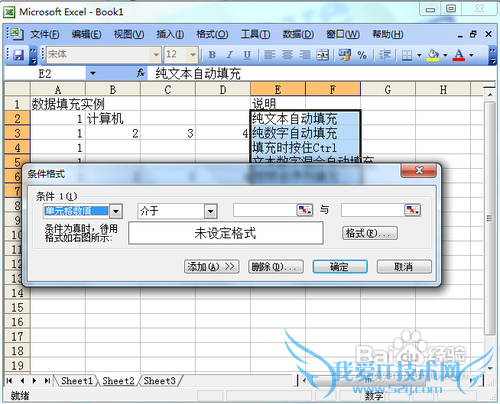Click Merge and Center icon

[x=322, y=55]
